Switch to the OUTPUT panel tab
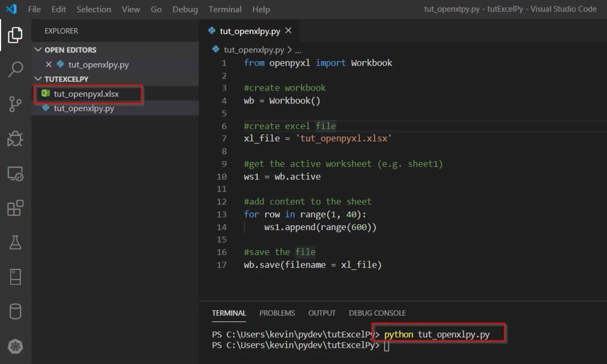 [x=322, y=313]
